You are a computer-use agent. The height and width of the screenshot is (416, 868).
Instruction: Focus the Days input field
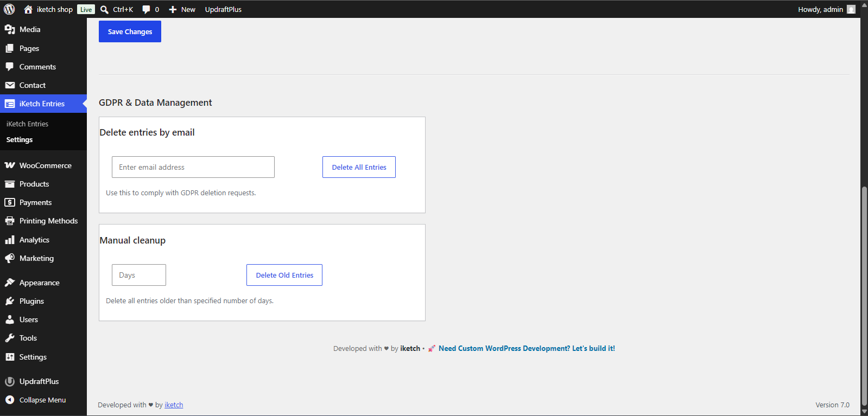pos(139,275)
